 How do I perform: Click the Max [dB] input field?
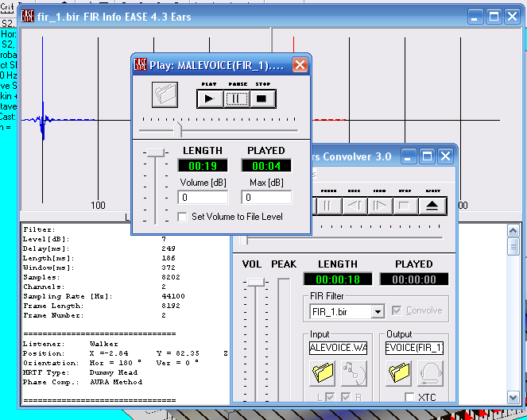266,198
